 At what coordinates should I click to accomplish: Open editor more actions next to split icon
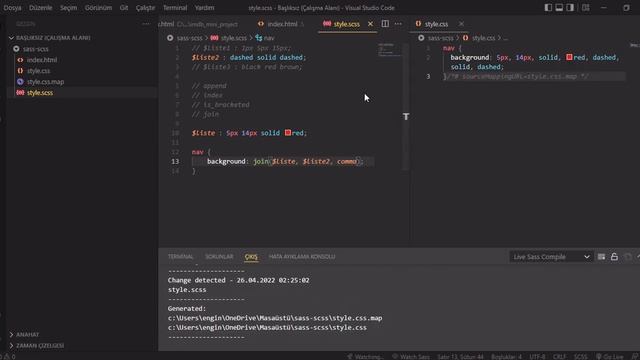[398, 24]
